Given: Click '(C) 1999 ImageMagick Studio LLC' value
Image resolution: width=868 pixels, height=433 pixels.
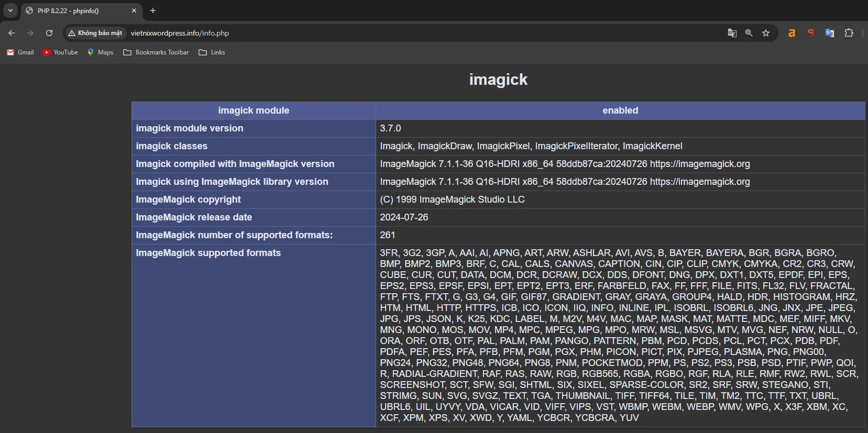Looking at the screenshot, I should point(452,199).
